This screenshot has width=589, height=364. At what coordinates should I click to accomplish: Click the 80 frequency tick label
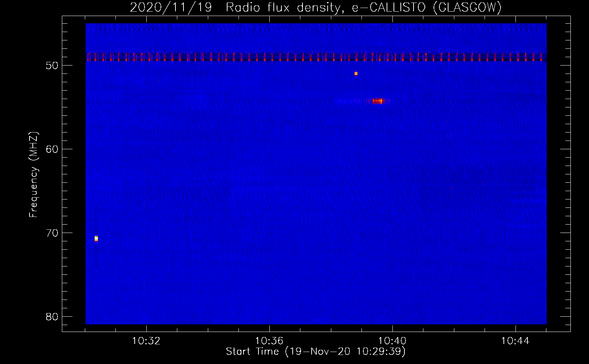[x=52, y=317]
